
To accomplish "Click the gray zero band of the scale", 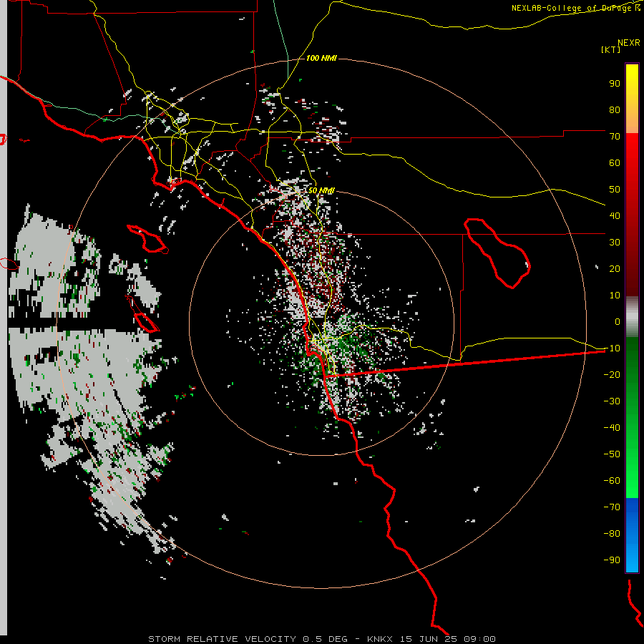I will (x=632, y=317).
